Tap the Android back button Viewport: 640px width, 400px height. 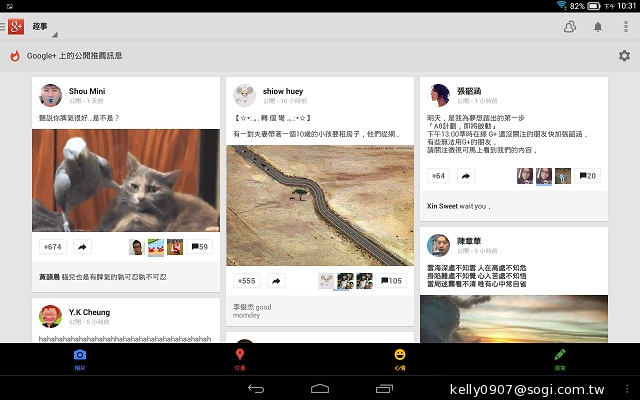click(256, 389)
